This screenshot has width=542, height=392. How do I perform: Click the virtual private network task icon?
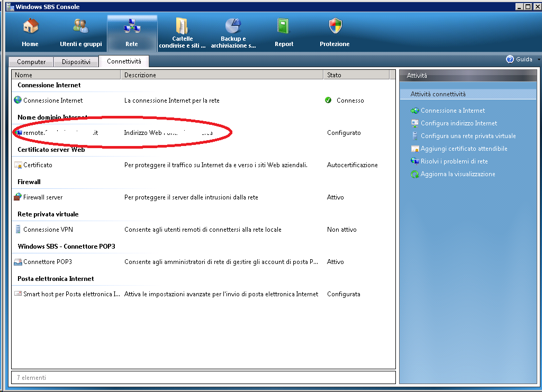point(415,136)
